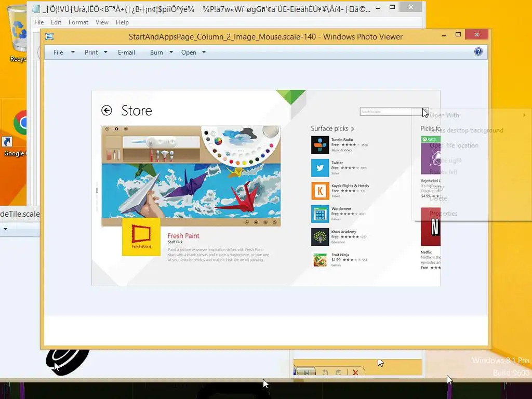Open the File menu in Notepad

(39, 22)
